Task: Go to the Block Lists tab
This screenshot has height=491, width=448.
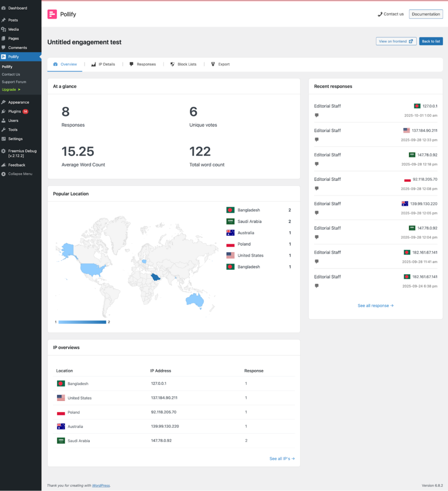Action: [183, 64]
